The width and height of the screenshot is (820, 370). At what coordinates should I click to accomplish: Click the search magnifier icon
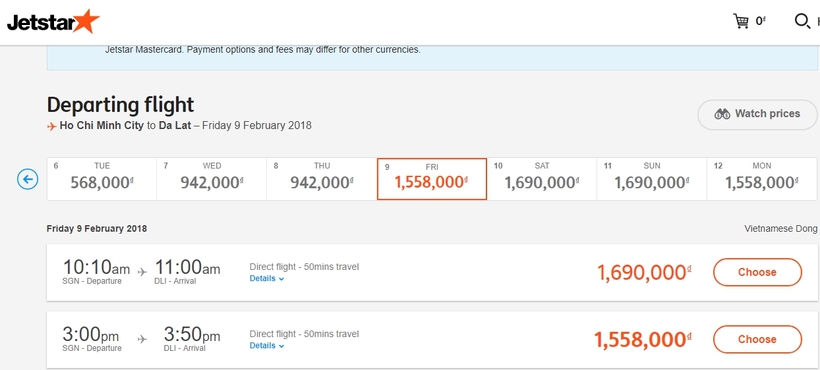(x=802, y=21)
